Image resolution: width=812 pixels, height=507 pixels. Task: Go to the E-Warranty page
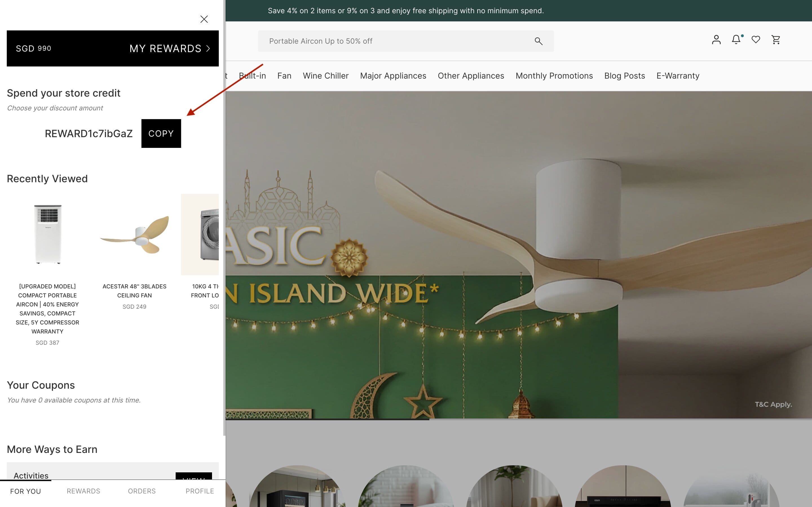678,76
